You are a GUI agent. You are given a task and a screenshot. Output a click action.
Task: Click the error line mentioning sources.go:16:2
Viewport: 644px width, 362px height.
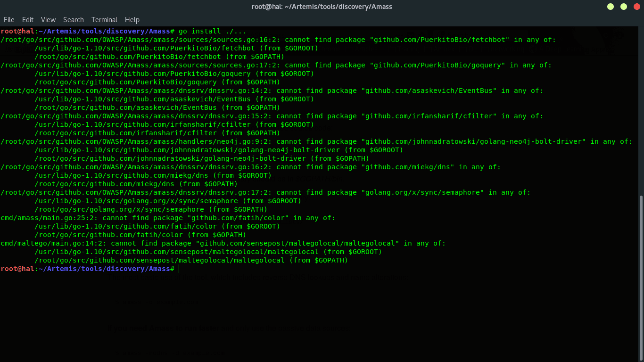click(x=278, y=40)
